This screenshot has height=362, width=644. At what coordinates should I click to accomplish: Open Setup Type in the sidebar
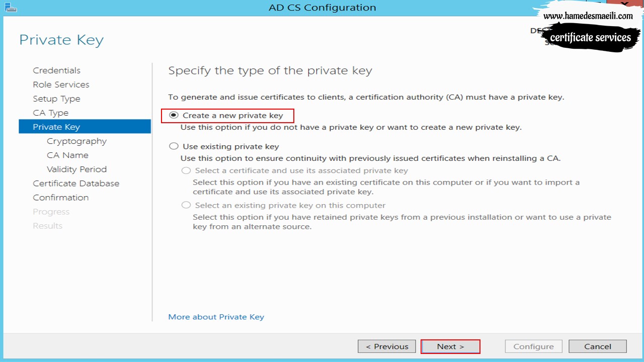click(56, 99)
